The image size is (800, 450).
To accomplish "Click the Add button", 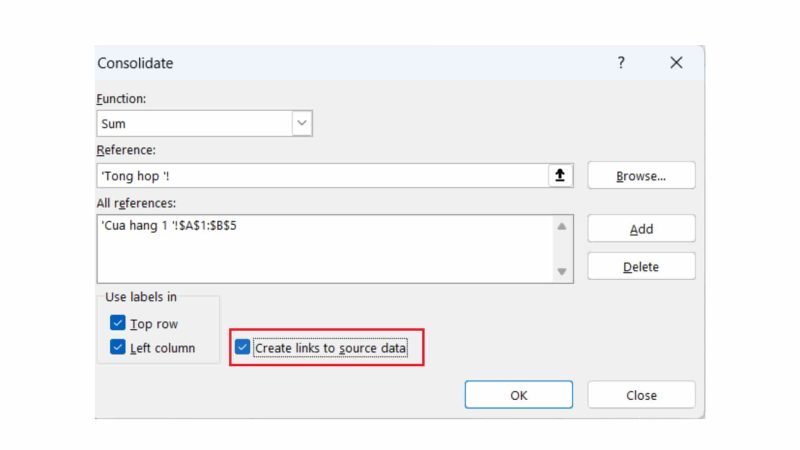I will (x=641, y=229).
